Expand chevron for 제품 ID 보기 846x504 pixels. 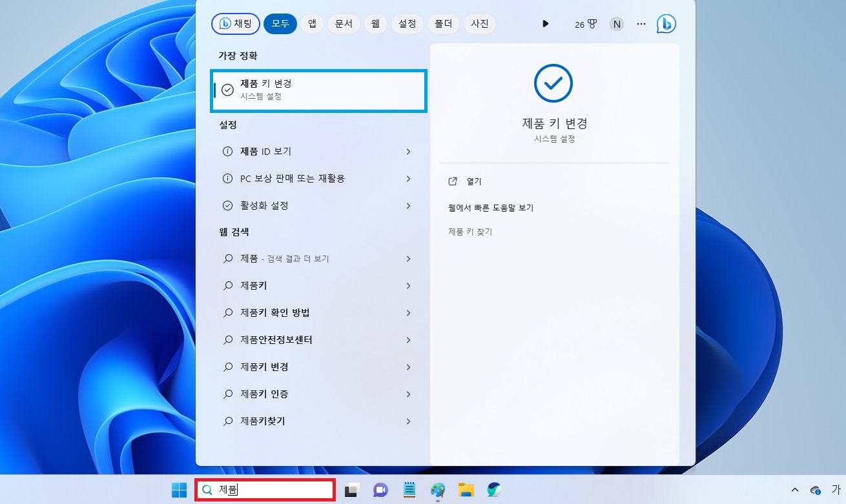click(409, 152)
